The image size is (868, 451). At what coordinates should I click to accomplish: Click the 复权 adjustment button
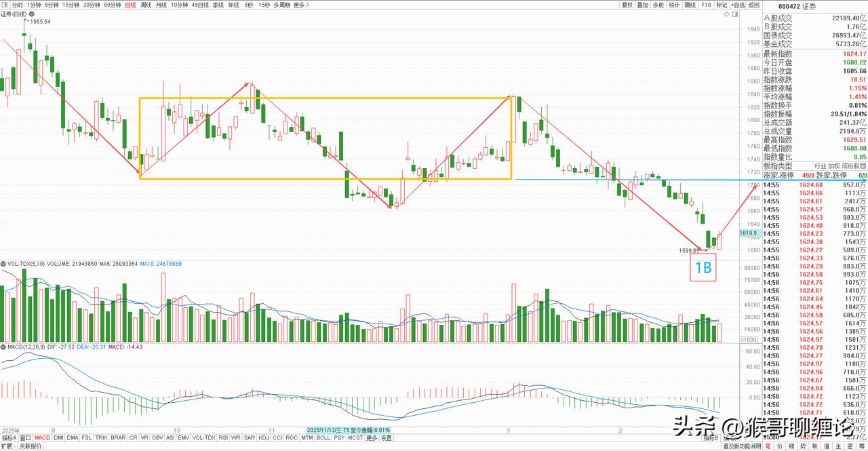coord(627,4)
